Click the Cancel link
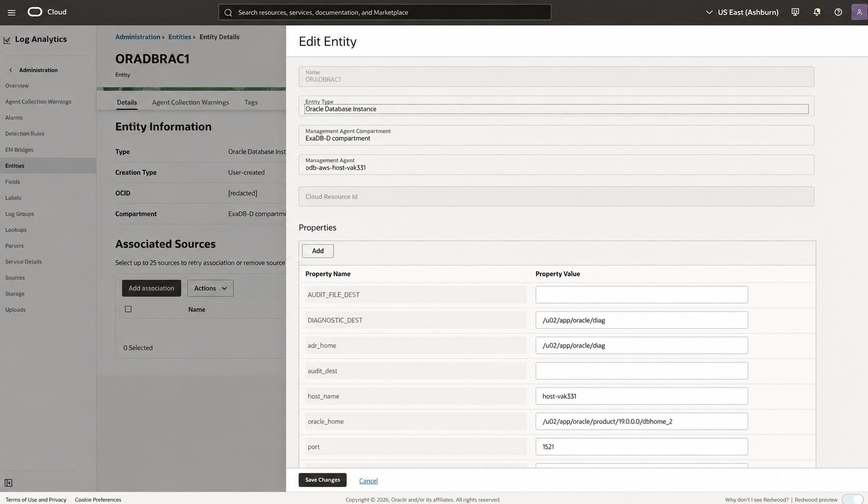868x504 pixels. pos(368,481)
